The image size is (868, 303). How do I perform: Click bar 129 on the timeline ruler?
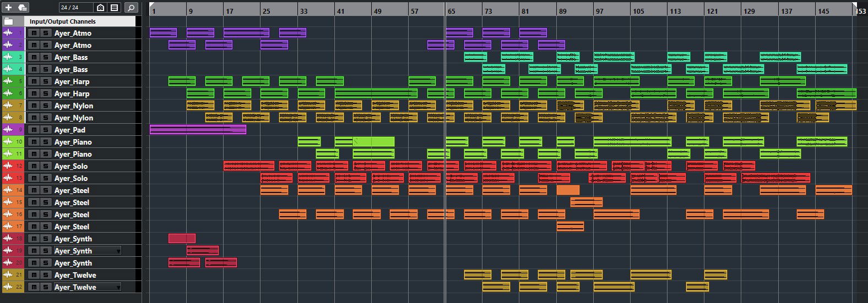[x=749, y=11]
